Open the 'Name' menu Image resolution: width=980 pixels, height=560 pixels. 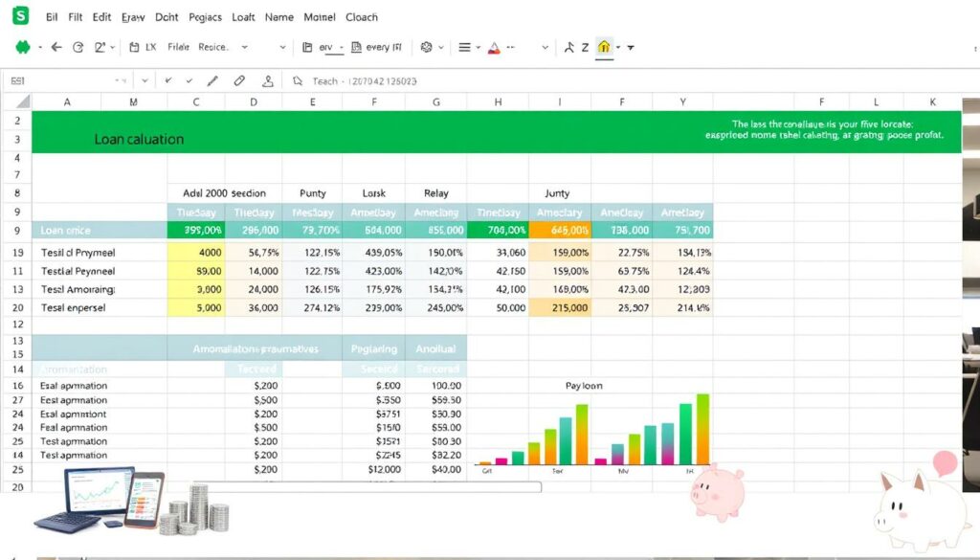pyautogui.click(x=278, y=17)
